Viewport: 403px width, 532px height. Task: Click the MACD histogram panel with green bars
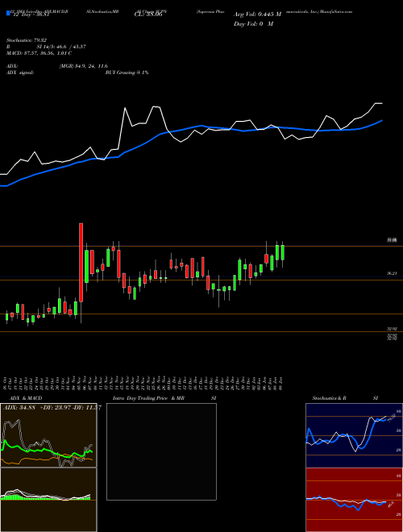pyautogui.click(x=48, y=500)
